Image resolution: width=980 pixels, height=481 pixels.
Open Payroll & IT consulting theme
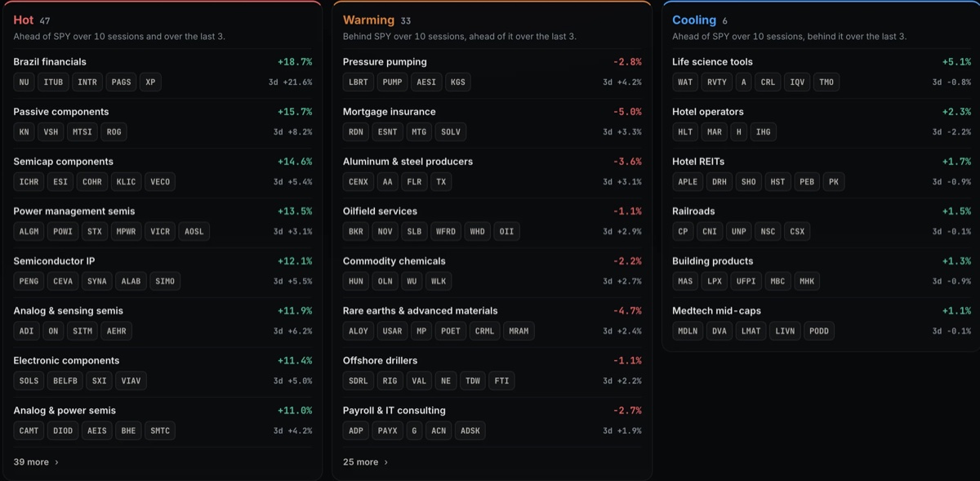click(x=394, y=411)
